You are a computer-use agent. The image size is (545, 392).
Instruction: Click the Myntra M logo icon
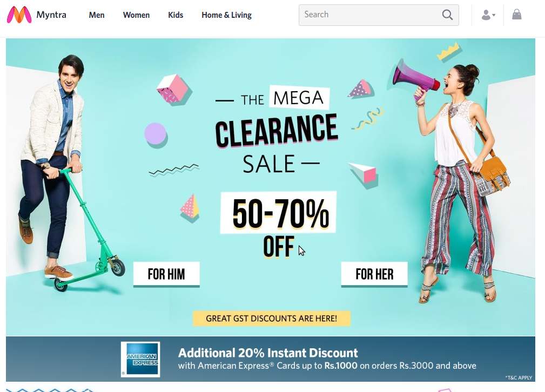click(19, 15)
